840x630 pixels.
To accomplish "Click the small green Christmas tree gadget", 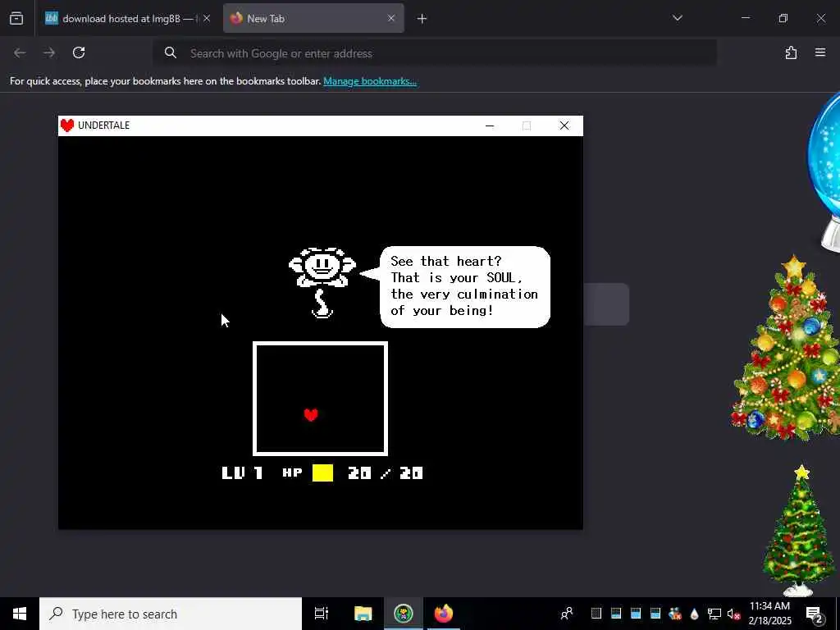I will (799, 531).
